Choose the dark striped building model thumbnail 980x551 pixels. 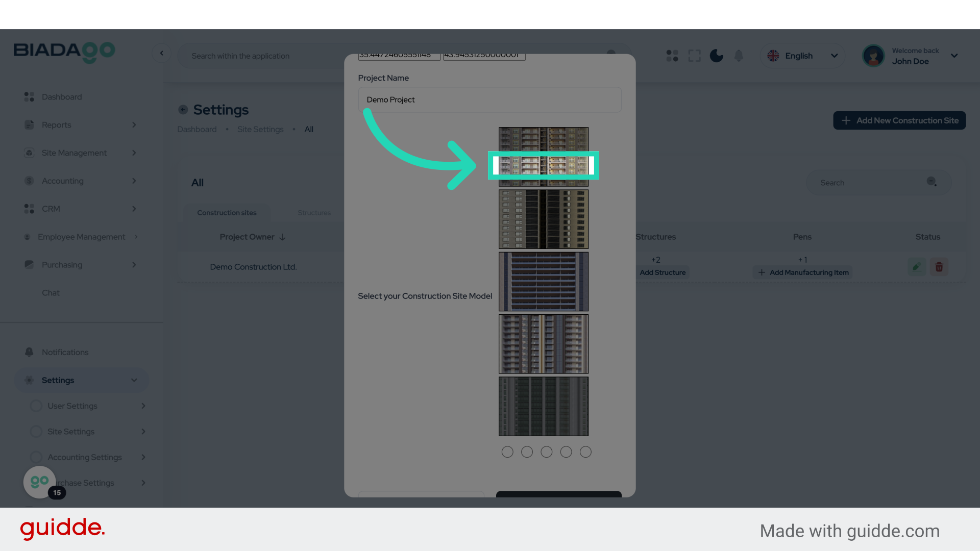click(543, 282)
